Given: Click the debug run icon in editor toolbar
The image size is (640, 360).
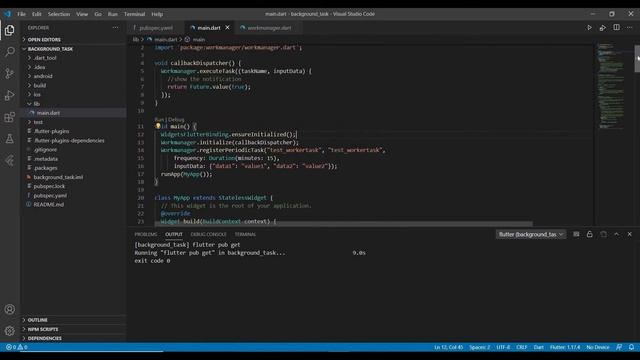Looking at the screenshot, I should point(602,28).
